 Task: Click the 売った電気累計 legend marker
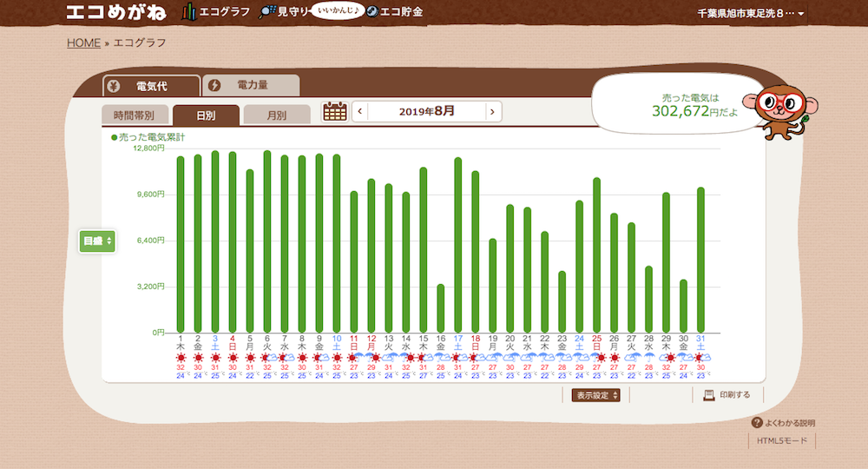114,137
